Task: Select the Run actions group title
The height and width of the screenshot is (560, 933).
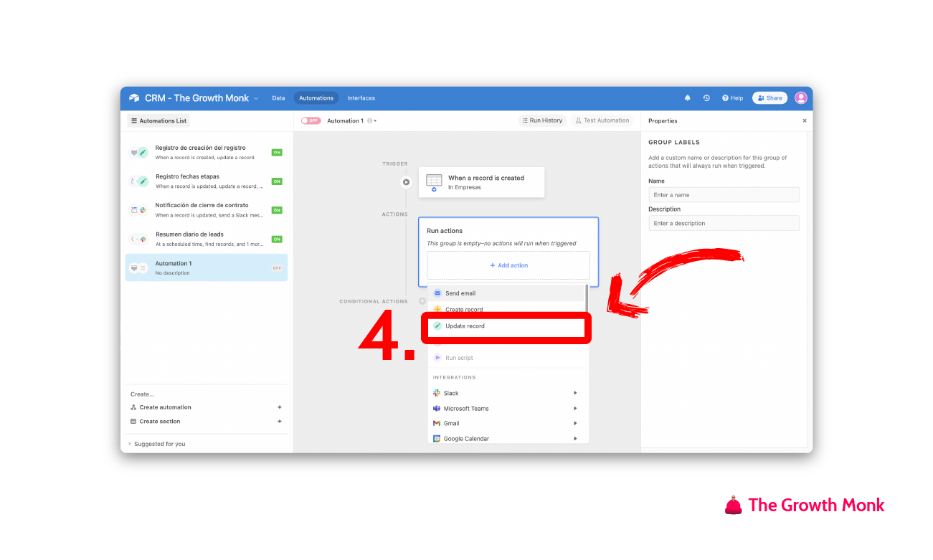Action: pos(445,231)
